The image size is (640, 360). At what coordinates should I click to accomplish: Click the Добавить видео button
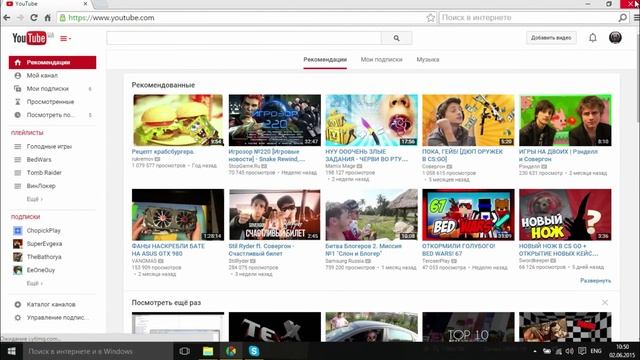(551, 38)
